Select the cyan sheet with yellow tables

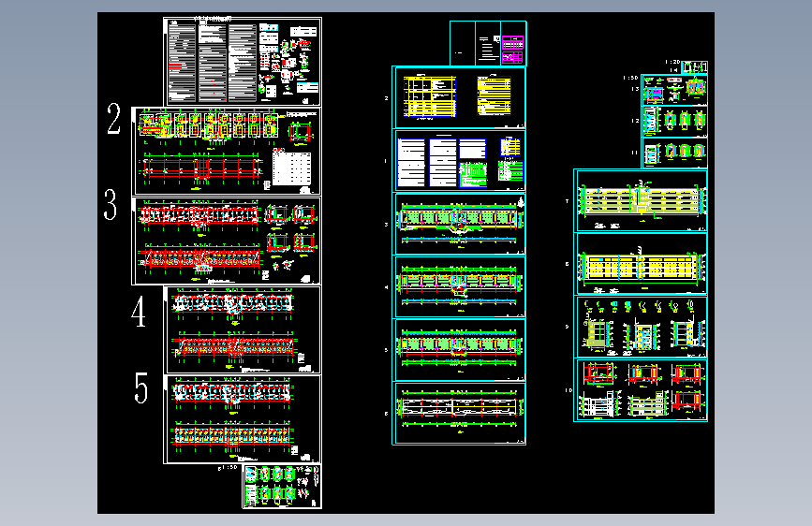(x=459, y=97)
